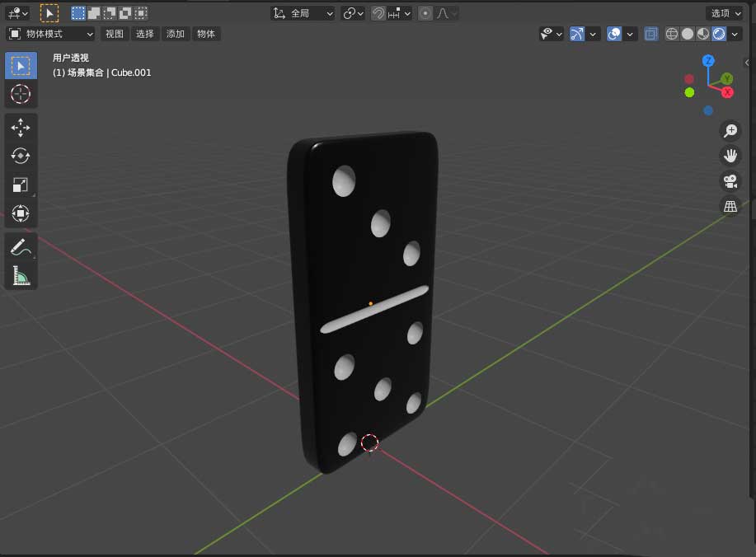Select the 3D Cursor tool
Screen dimensions: 756x557
(x=21, y=94)
